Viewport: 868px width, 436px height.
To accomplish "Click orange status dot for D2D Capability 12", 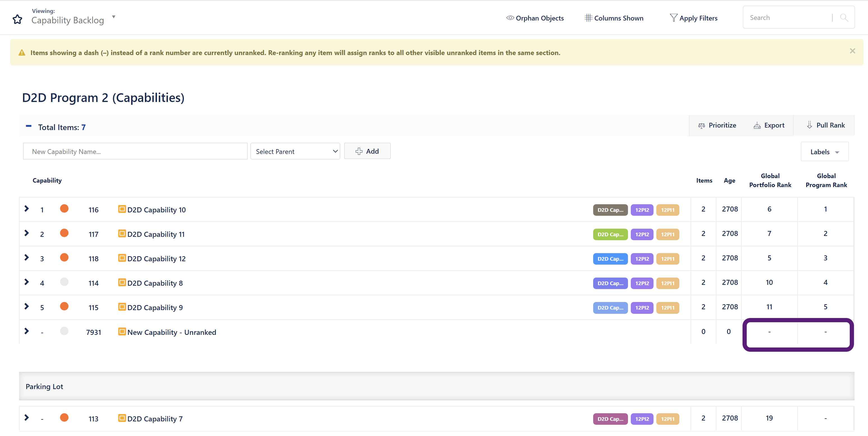I will (x=64, y=258).
